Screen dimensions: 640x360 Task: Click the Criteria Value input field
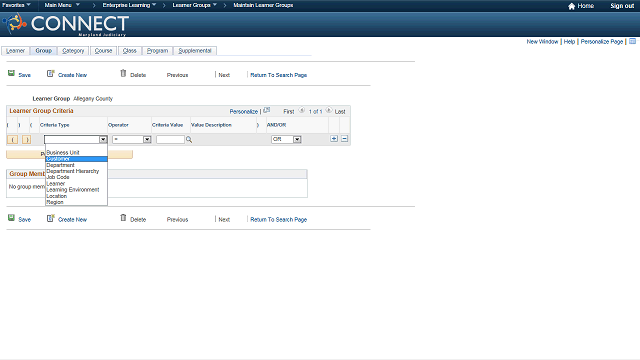[x=170, y=140]
